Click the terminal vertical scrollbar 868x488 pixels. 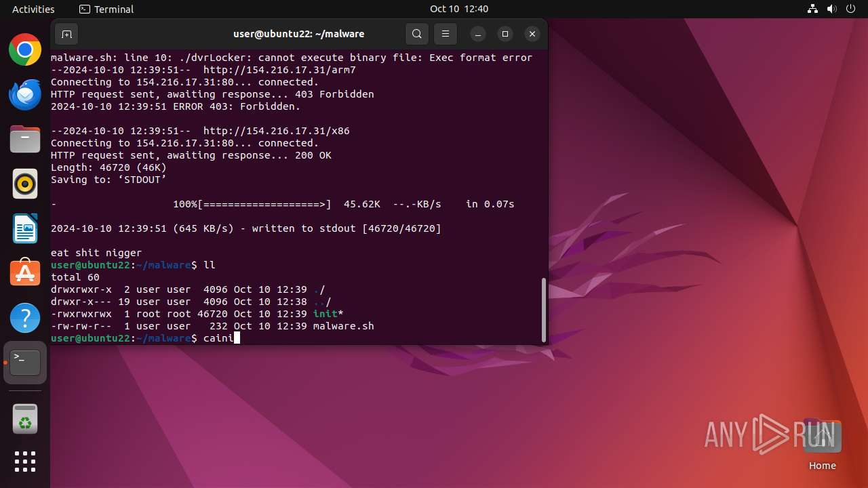(543, 310)
